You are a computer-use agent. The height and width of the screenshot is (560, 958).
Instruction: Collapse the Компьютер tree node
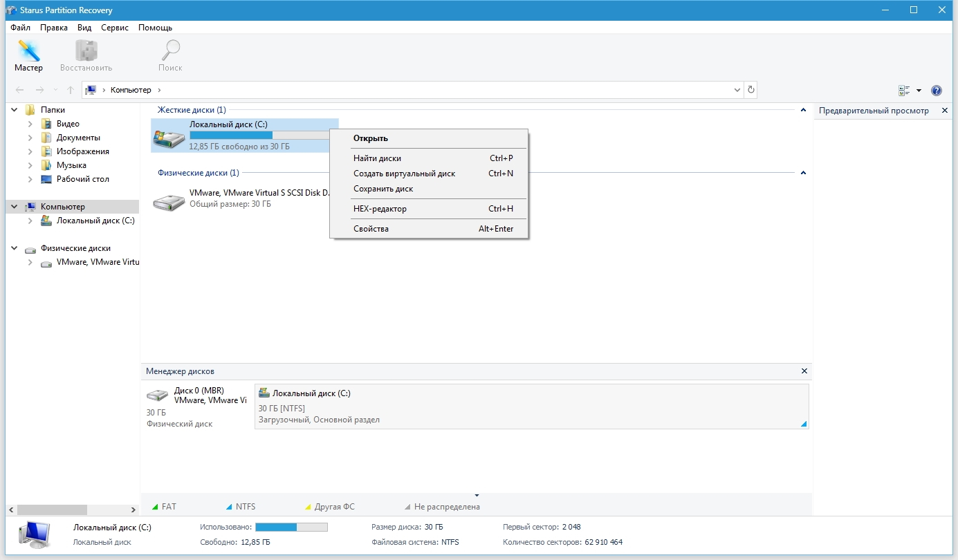[15, 207]
